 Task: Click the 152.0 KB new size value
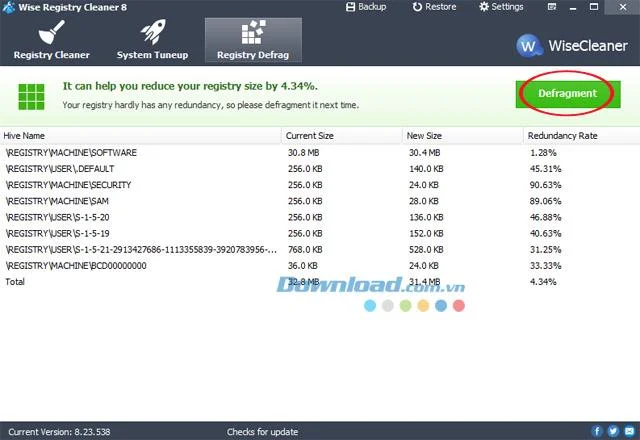pos(426,233)
